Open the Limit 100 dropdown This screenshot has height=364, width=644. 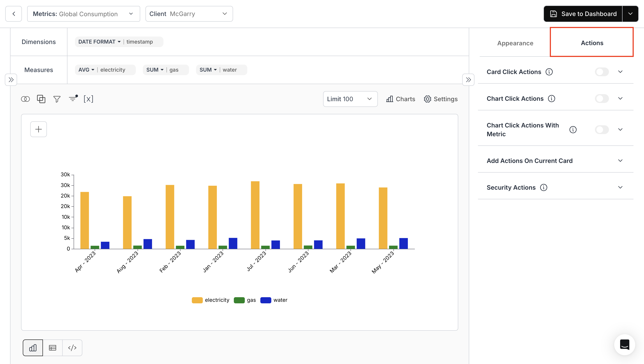pos(350,99)
